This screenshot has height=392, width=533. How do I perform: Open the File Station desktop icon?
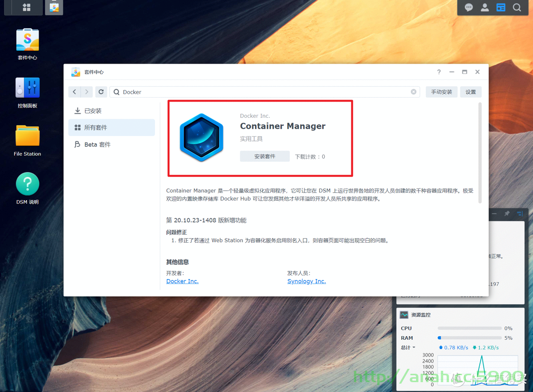[27, 141]
